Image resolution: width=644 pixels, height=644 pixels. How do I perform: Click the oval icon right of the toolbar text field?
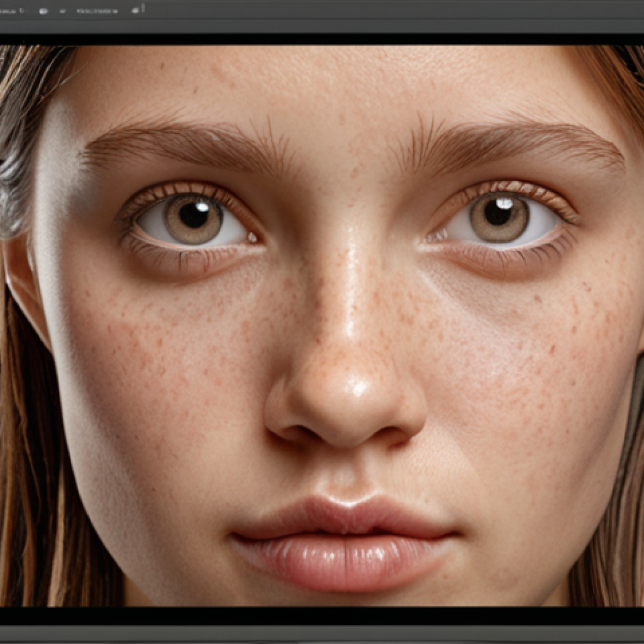[x=135, y=11]
